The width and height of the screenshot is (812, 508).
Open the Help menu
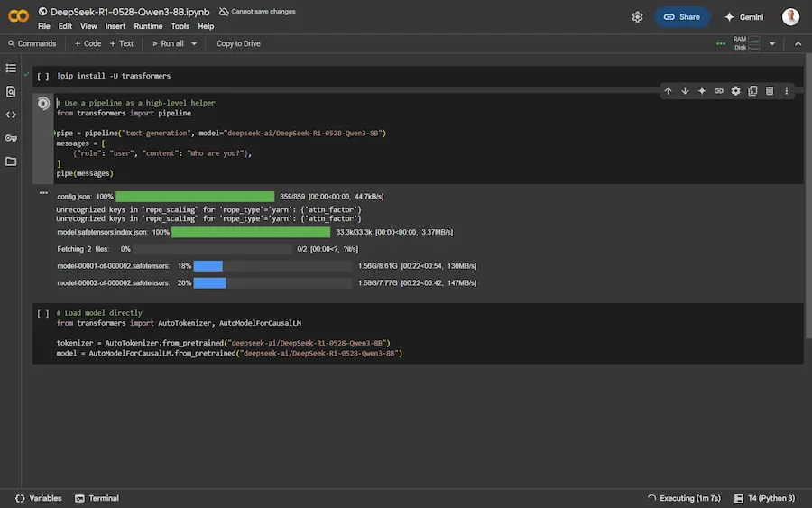[x=206, y=26]
